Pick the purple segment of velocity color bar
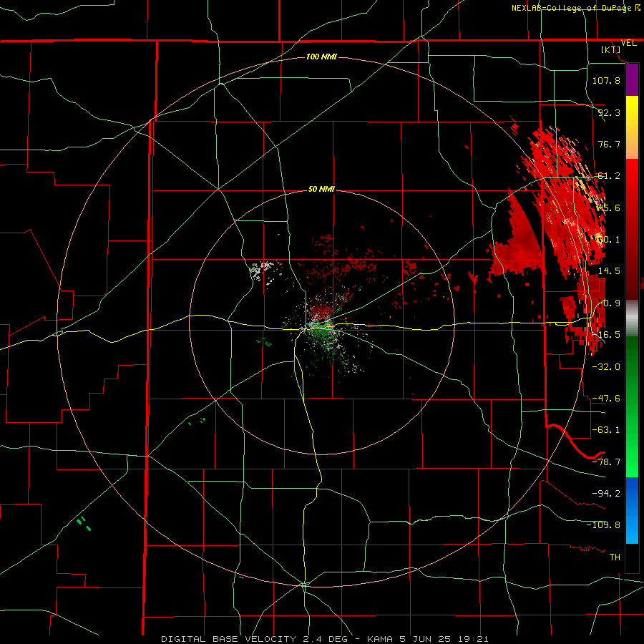 [x=632, y=79]
